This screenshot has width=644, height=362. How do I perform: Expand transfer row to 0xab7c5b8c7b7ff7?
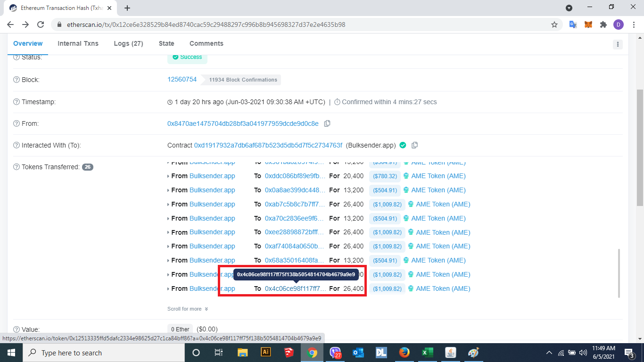point(168,205)
